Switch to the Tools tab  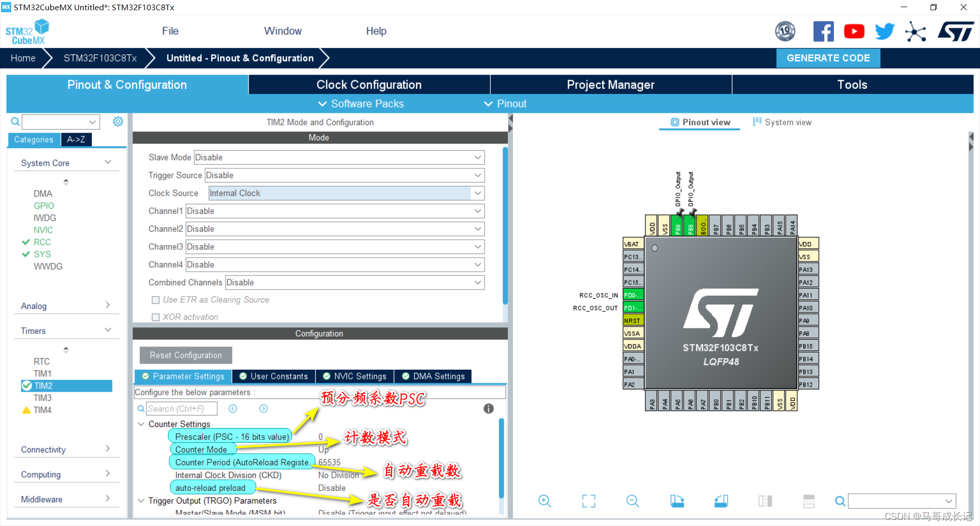[852, 85]
